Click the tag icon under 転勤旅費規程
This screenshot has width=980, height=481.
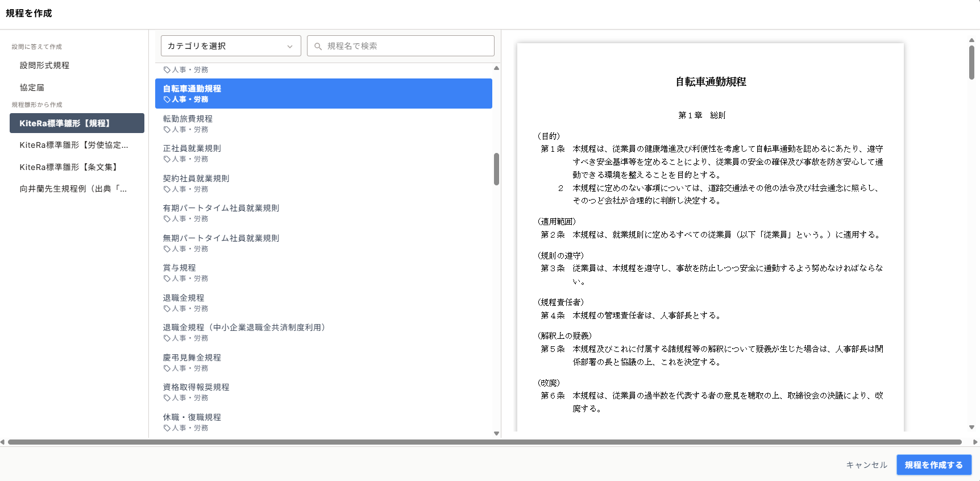point(167,130)
